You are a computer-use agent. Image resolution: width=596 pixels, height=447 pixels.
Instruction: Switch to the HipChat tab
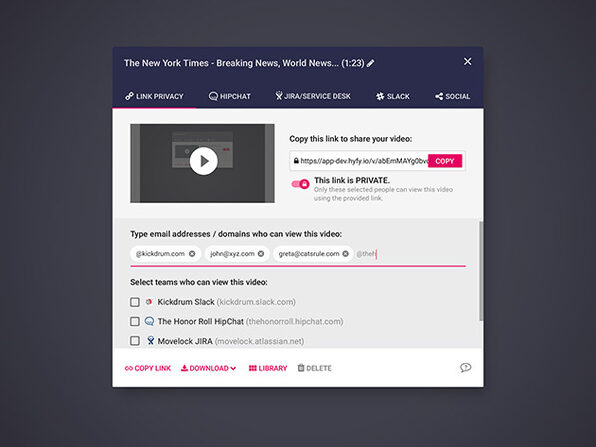tap(230, 97)
